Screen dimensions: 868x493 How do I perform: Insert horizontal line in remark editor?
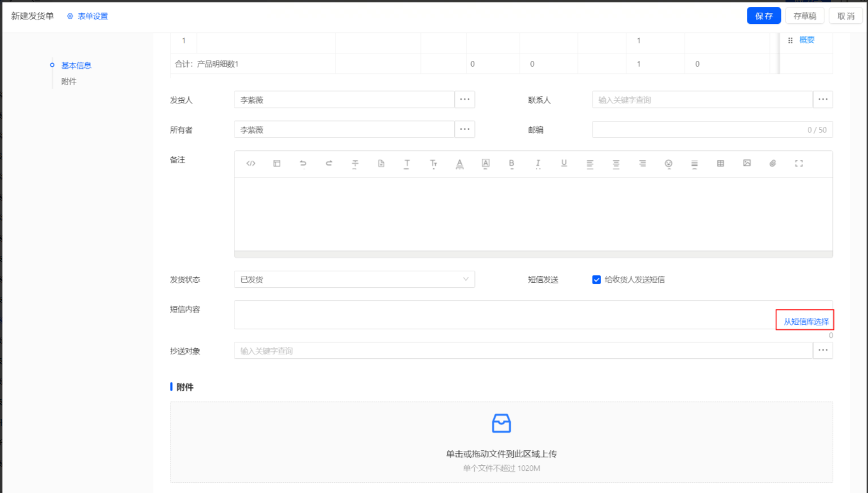click(695, 164)
